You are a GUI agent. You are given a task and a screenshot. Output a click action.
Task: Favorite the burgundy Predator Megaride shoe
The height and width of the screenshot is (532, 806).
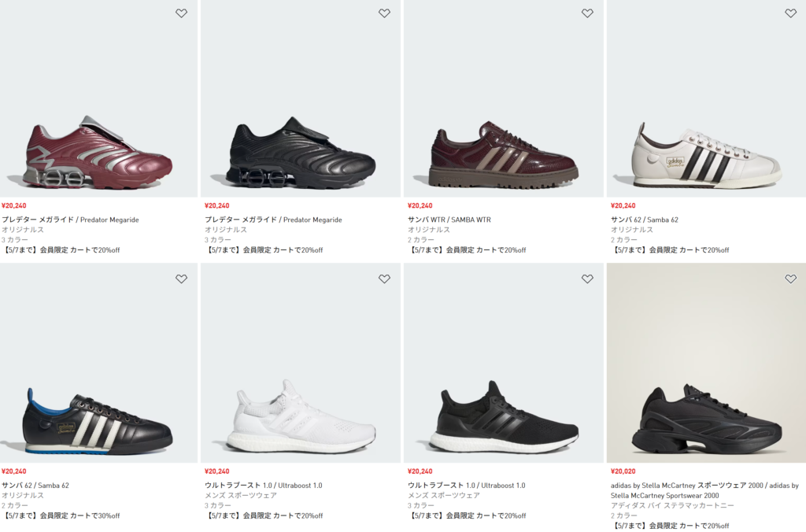coord(181,13)
